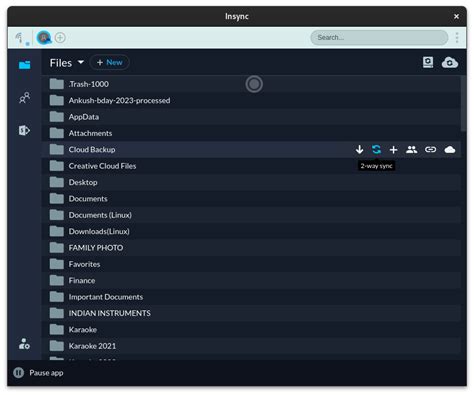This screenshot has height=395, width=474.
Task: Select the Karaoke 2021 folder
Action: point(251,346)
